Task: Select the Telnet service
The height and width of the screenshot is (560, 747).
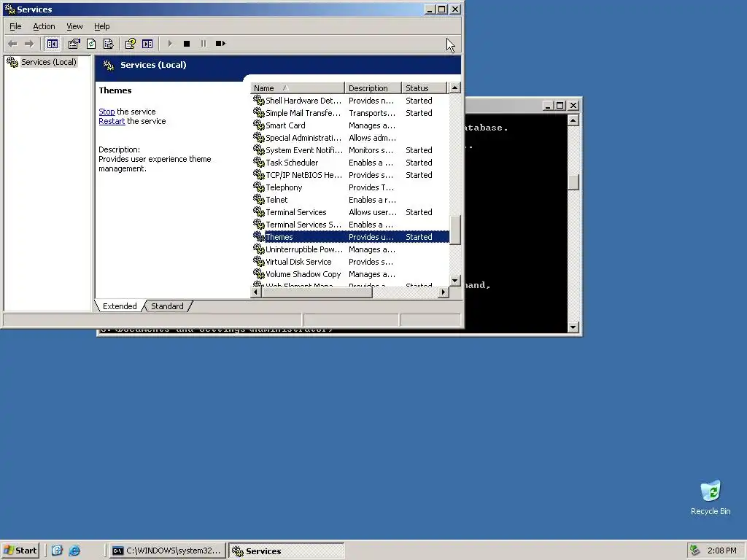Action: [350, 200]
